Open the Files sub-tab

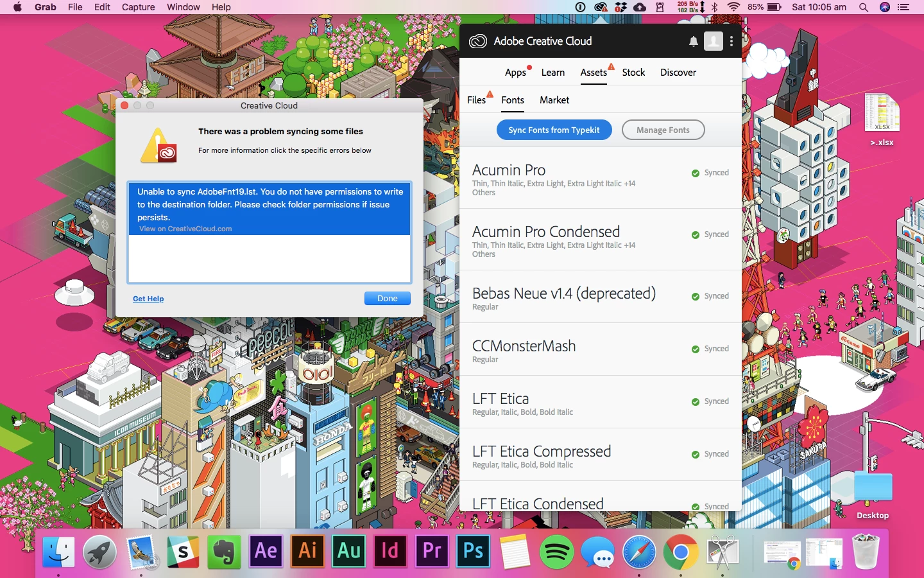coord(477,100)
